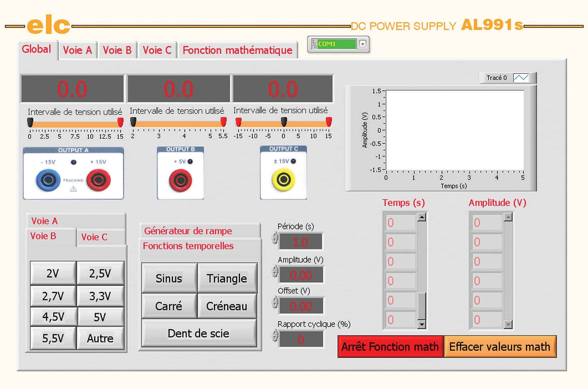Click the blue -15V connector on Output A
The width and height of the screenshot is (588, 389).
(48, 180)
